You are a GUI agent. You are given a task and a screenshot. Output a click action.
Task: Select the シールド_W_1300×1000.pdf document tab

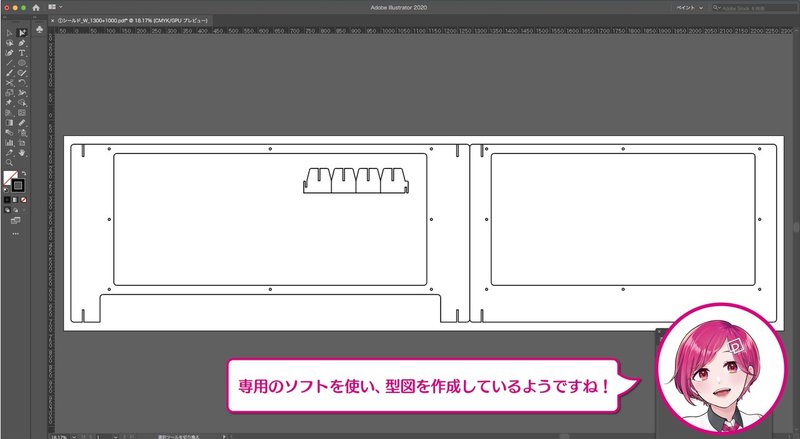[x=133, y=20]
